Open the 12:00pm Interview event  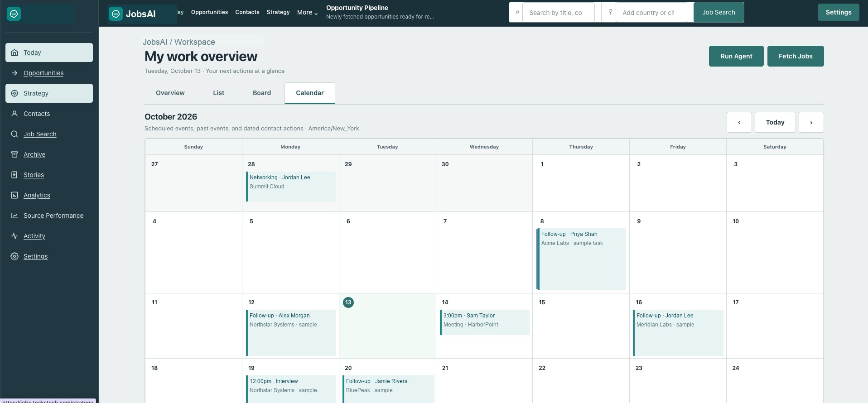(291, 389)
